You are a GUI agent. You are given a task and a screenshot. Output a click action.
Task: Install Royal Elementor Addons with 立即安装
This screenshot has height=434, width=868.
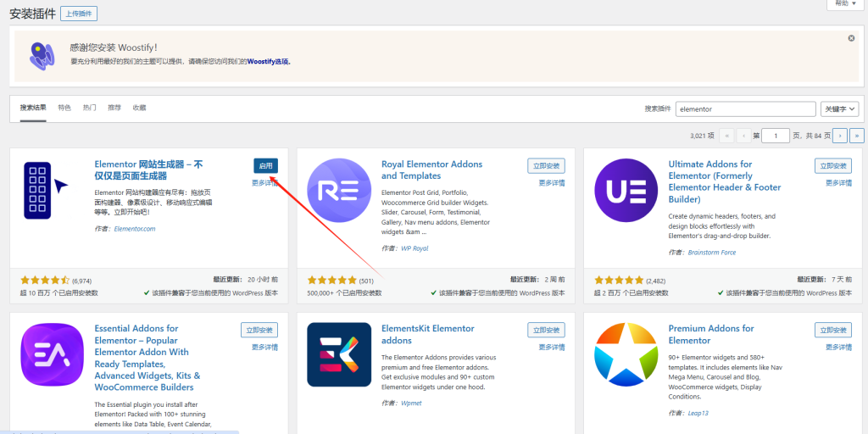point(546,165)
